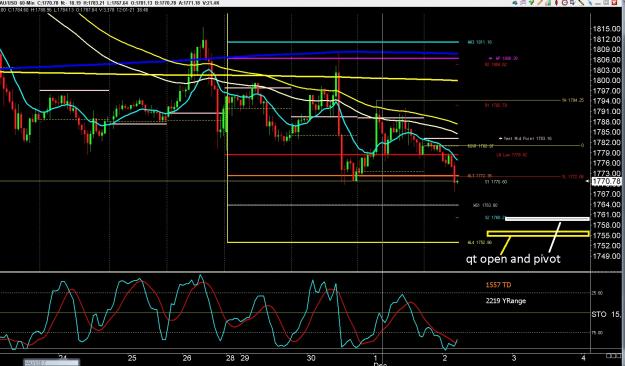Image resolution: width=625 pixels, height=366 pixels.
Task: Click the 1749.00 price axis label
Action: pos(607,256)
